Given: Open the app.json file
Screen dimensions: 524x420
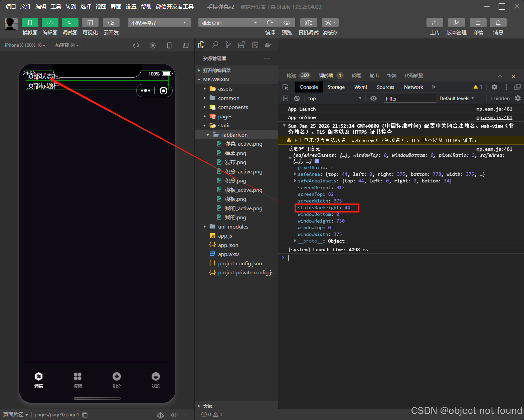Looking at the screenshot, I should coord(236,245).
